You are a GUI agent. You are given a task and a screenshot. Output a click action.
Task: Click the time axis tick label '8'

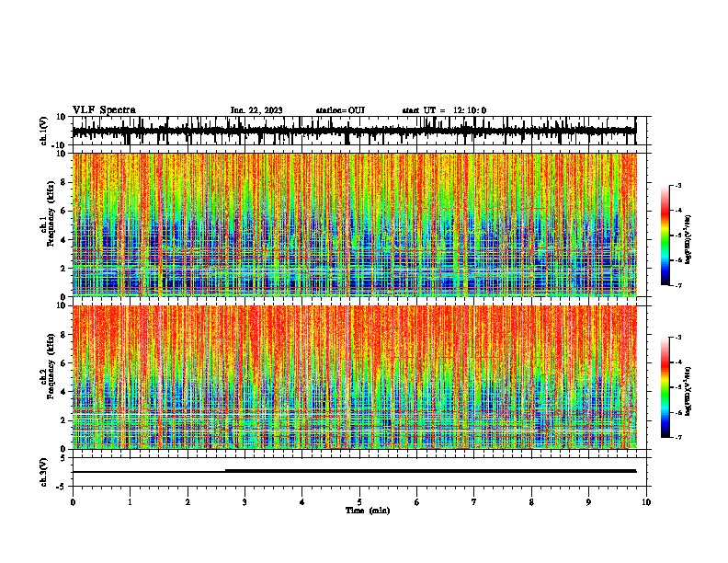pyautogui.click(x=531, y=502)
